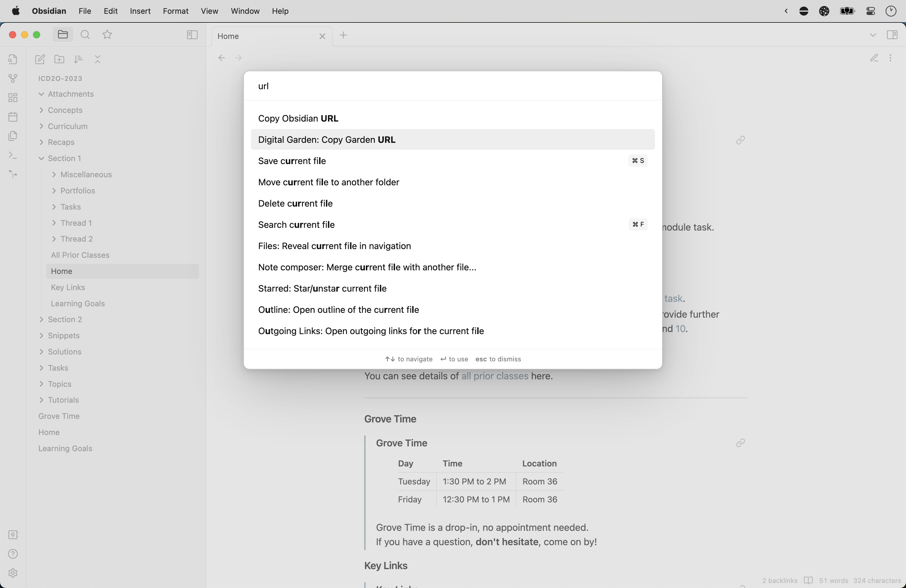Collapse all folders icon in file explorer
The image size is (906, 588).
(98, 59)
